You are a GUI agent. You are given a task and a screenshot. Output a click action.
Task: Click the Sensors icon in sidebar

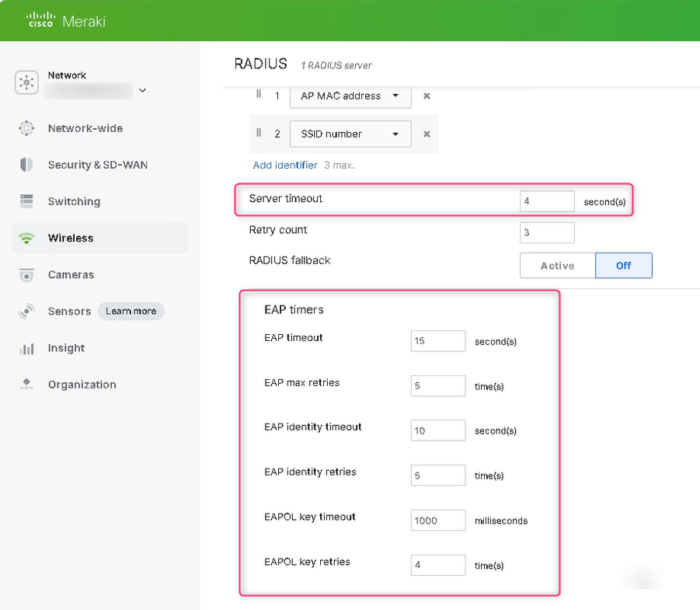pyautogui.click(x=26, y=312)
